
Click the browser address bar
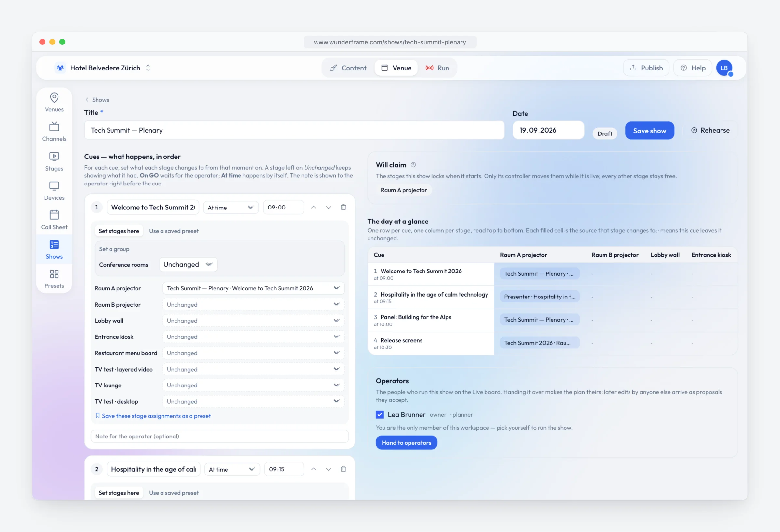(x=390, y=42)
